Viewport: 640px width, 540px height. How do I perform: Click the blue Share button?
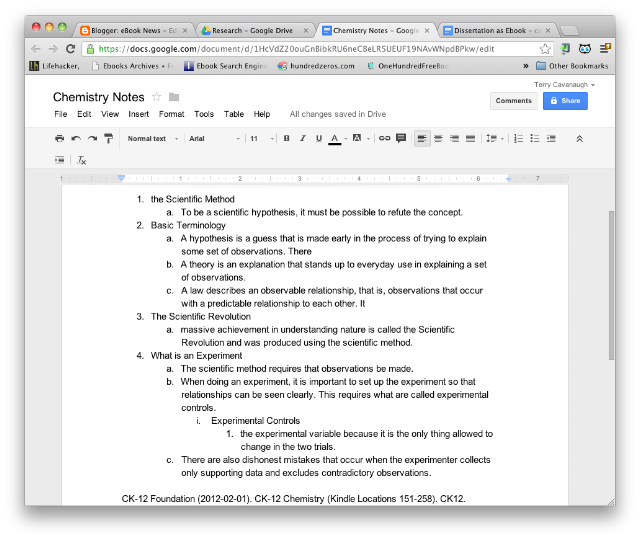click(565, 101)
